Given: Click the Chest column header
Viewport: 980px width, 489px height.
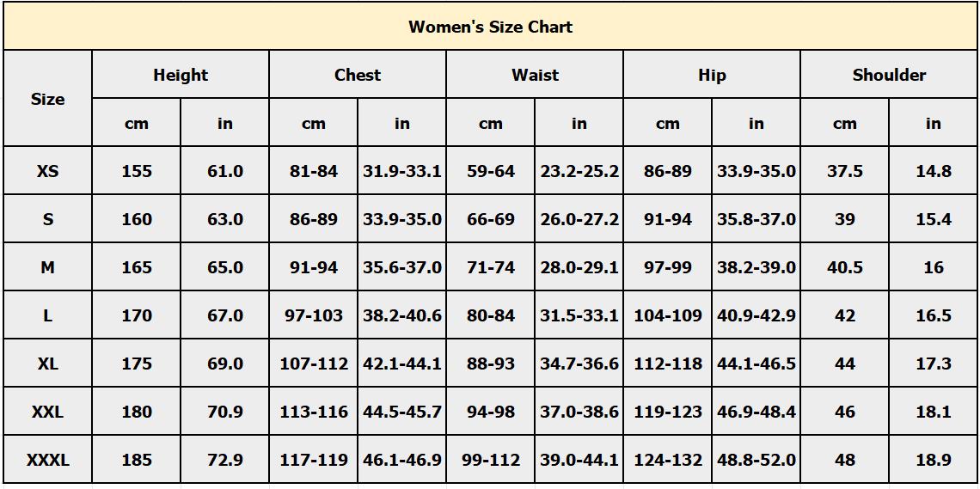Looking at the screenshot, I should 358,75.
